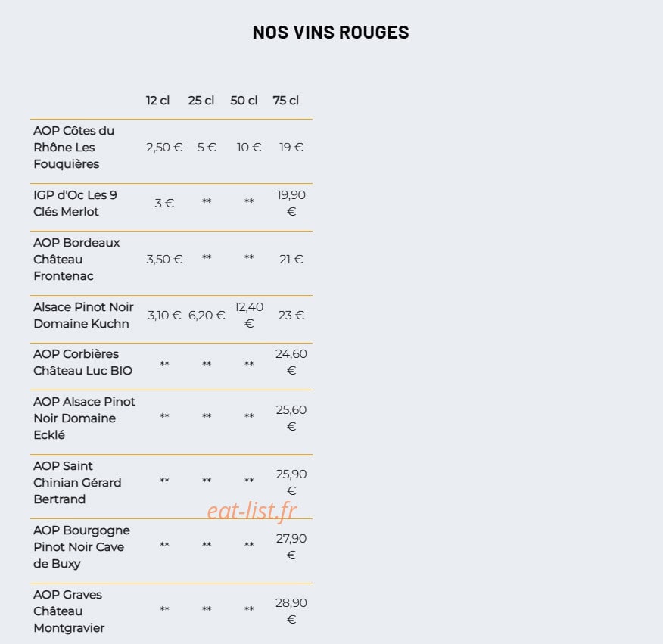Screen dimensions: 663x644
Task: Click the 19,90 € Merlot bottle price
Action: [291, 203]
